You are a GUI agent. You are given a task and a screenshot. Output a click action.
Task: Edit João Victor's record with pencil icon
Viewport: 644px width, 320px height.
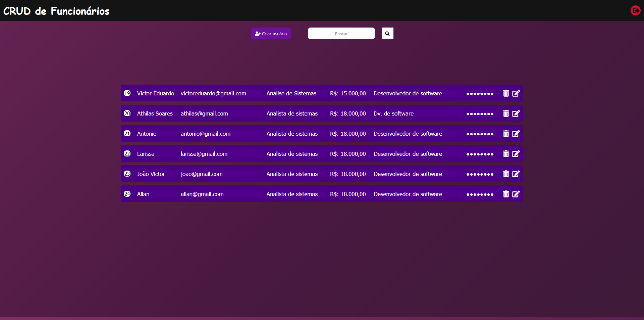tap(516, 174)
